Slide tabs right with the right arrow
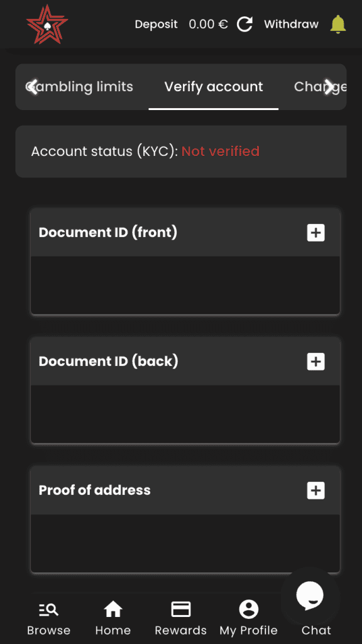 point(329,87)
